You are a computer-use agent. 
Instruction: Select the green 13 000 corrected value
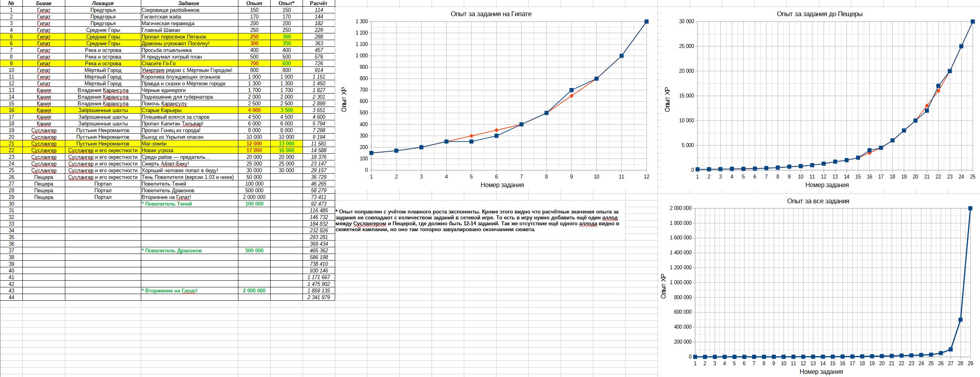click(x=286, y=143)
